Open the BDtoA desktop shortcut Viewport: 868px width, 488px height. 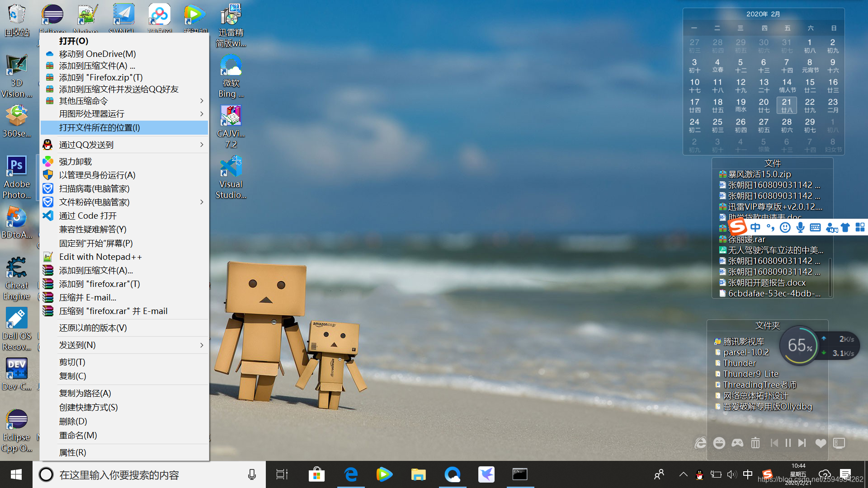pos(17,222)
